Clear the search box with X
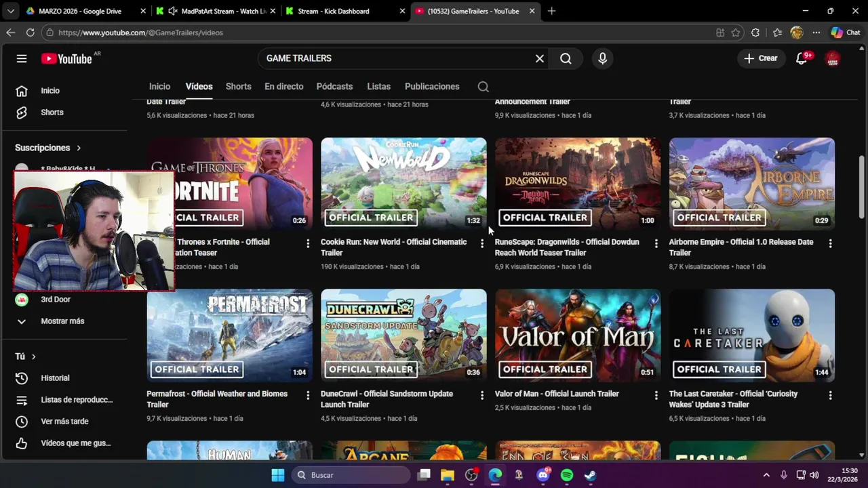868x488 pixels. tap(540, 58)
